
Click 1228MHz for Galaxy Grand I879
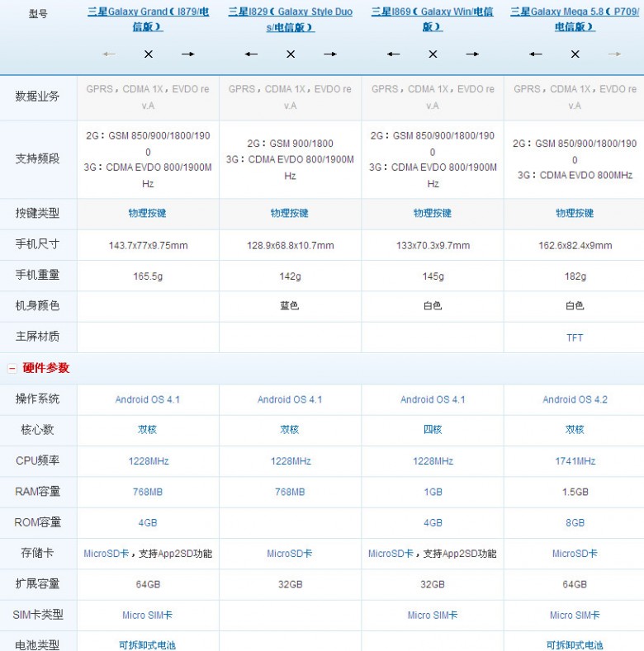click(x=149, y=461)
